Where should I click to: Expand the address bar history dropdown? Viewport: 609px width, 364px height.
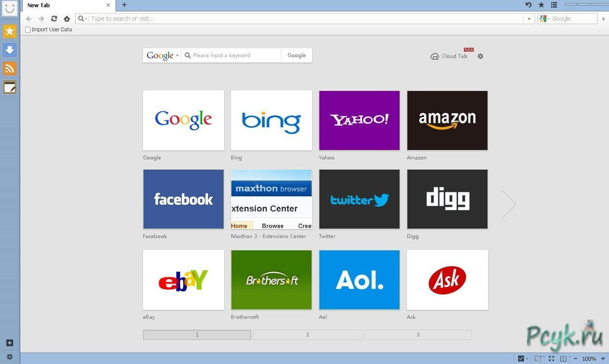[x=529, y=19]
